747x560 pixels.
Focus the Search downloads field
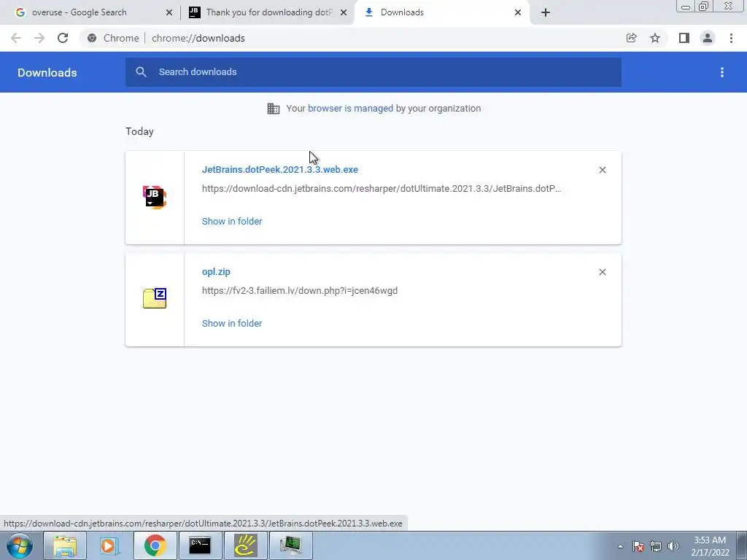point(373,72)
